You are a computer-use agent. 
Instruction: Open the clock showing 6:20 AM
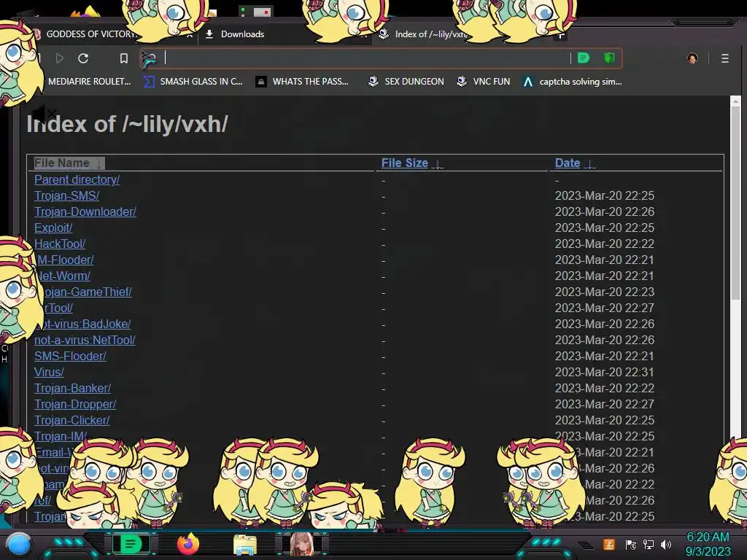click(x=708, y=544)
